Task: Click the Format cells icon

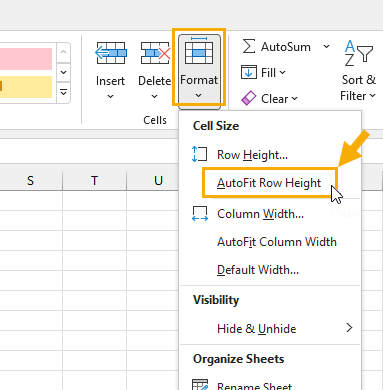Action: pos(199,51)
